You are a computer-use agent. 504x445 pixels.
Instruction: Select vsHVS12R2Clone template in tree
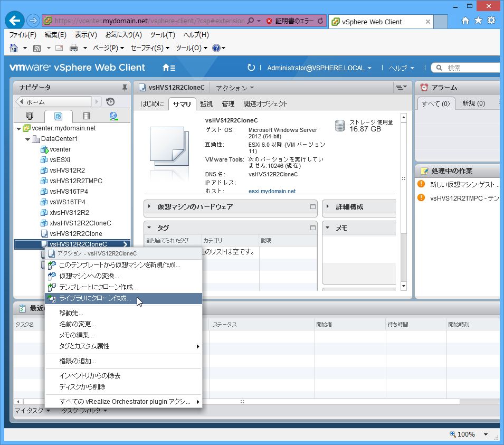click(76, 234)
